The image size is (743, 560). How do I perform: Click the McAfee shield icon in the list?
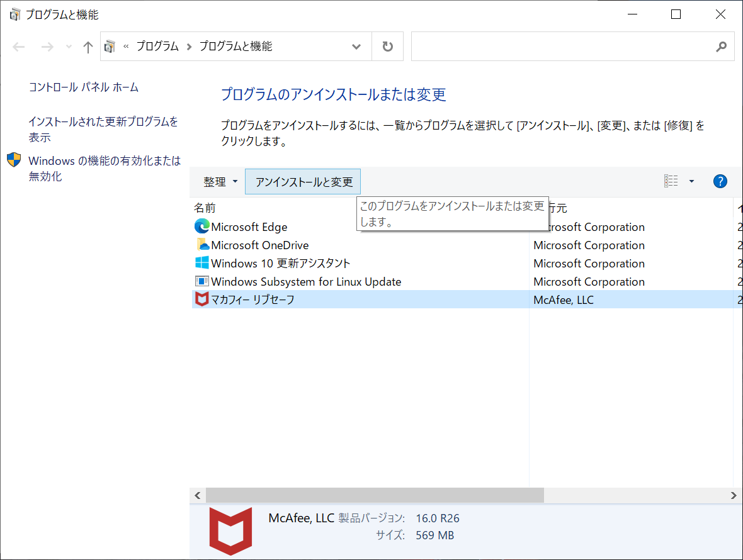tap(201, 300)
